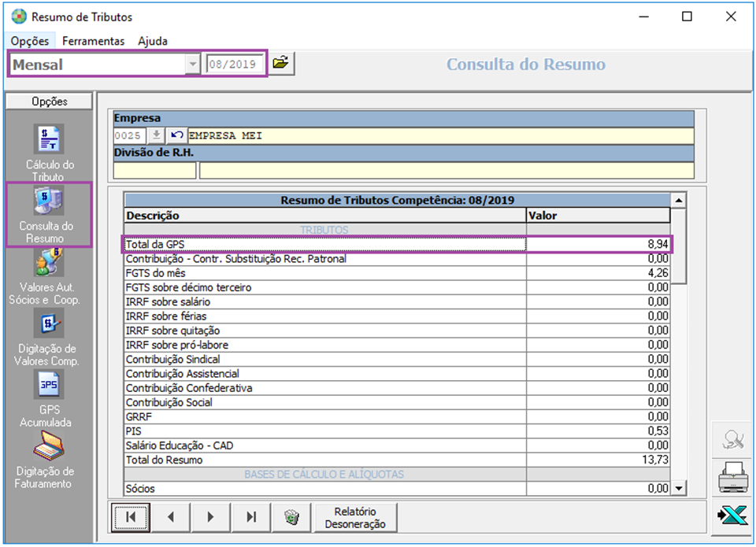756x547 pixels.
Task: Select the Total do Resumo row
Action: click(x=397, y=460)
